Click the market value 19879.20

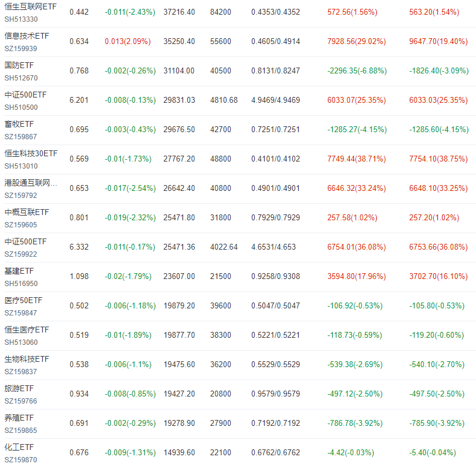[x=179, y=306]
